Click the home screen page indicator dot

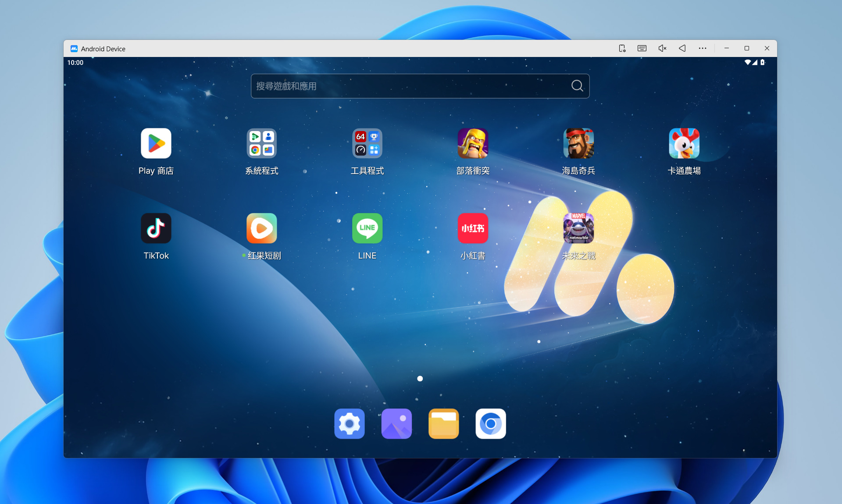(x=420, y=379)
